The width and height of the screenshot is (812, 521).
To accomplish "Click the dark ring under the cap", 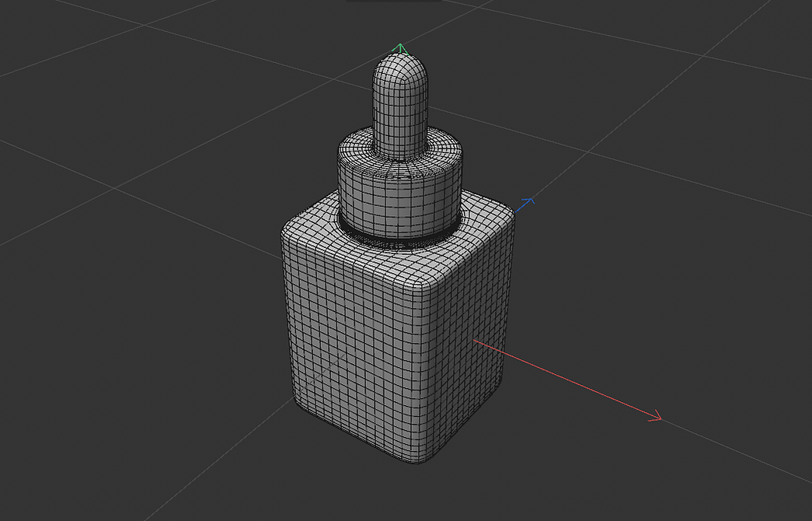I will click(400, 240).
